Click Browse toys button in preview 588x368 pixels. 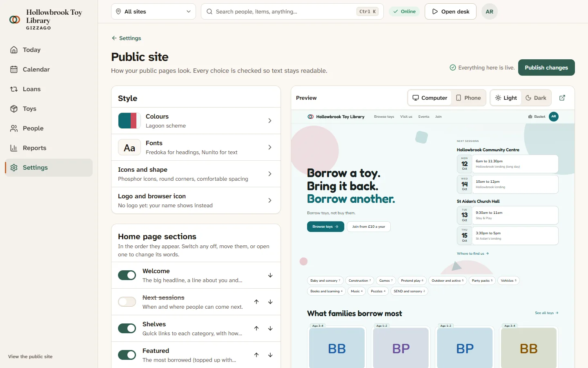[325, 227]
